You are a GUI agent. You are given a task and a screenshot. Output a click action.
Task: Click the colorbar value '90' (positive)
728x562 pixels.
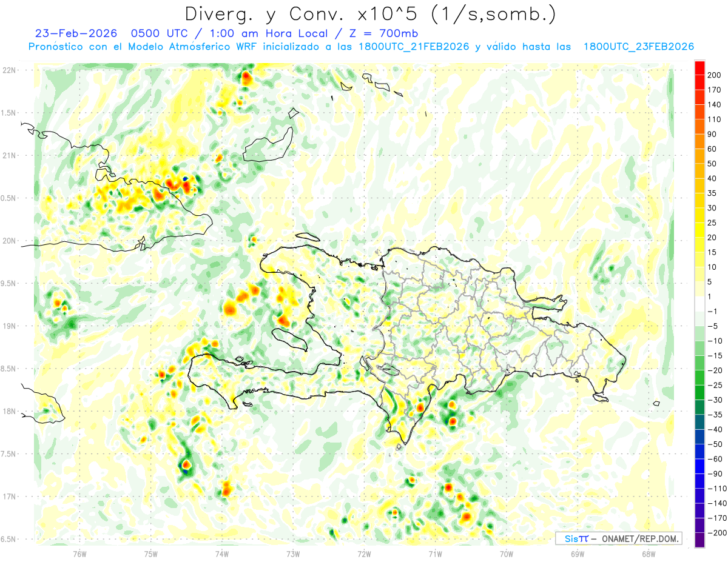pyautogui.click(x=712, y=134)
